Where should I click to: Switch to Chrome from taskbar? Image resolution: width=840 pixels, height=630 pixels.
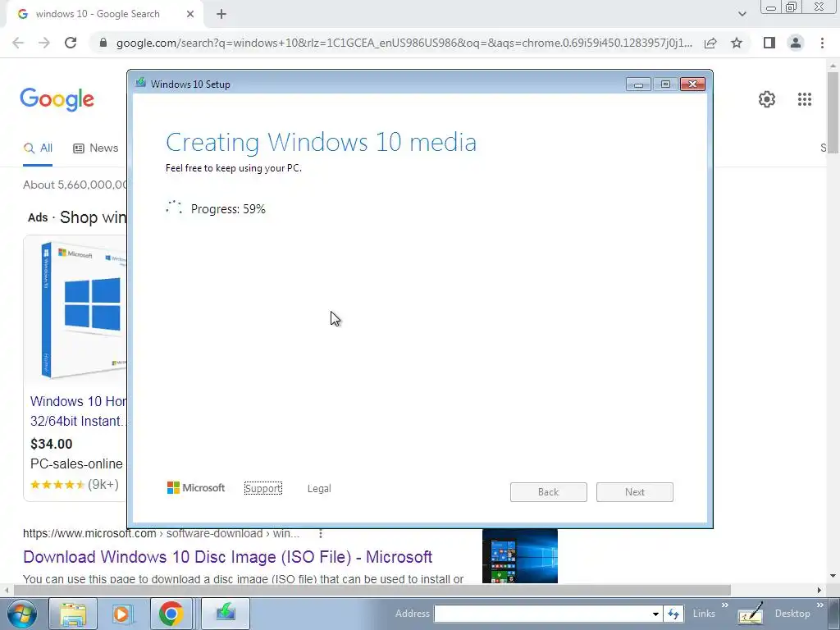171,614
